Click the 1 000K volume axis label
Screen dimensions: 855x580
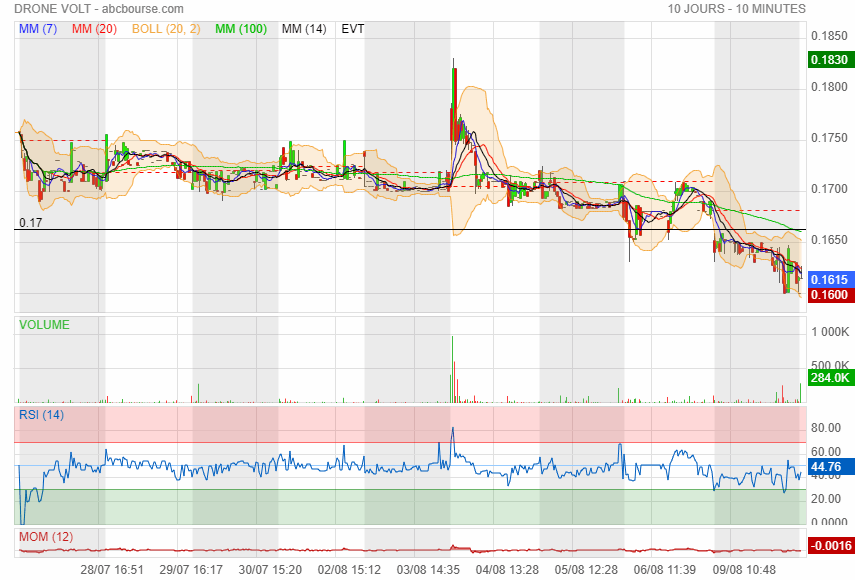(830, 332)
